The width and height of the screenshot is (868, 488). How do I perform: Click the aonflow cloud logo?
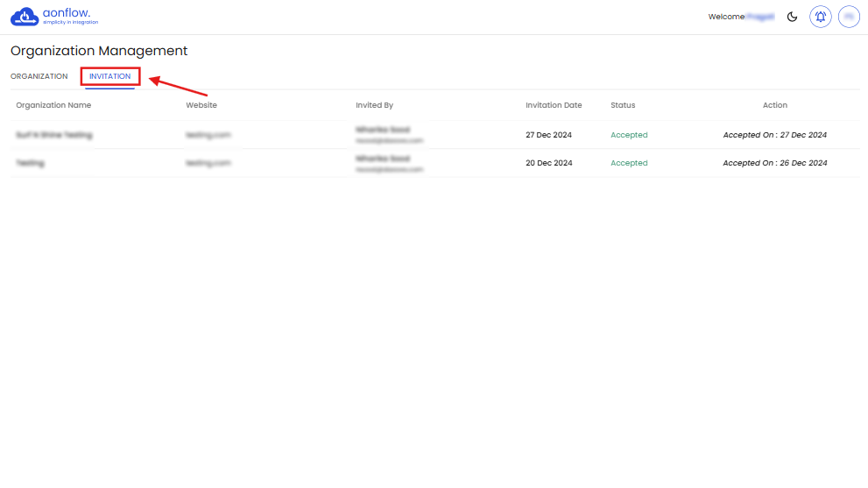tap(25, 17)
